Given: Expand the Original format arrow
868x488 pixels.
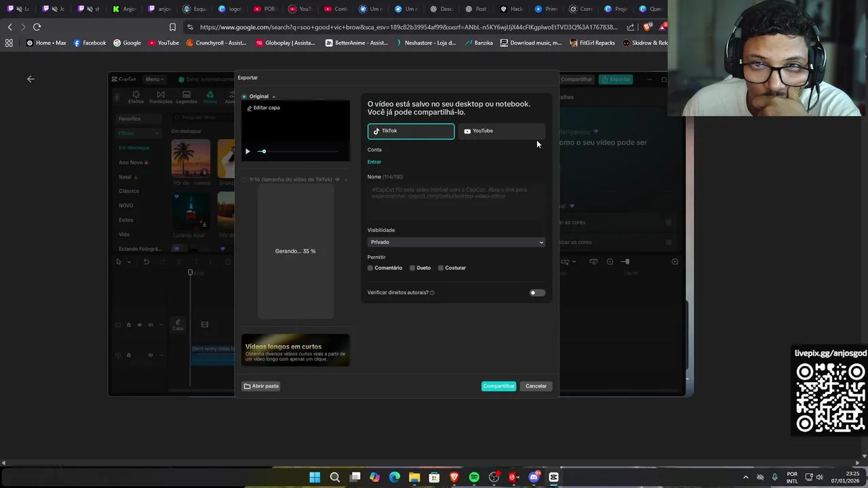Looking at the screenshot, I should click(273, 97).
